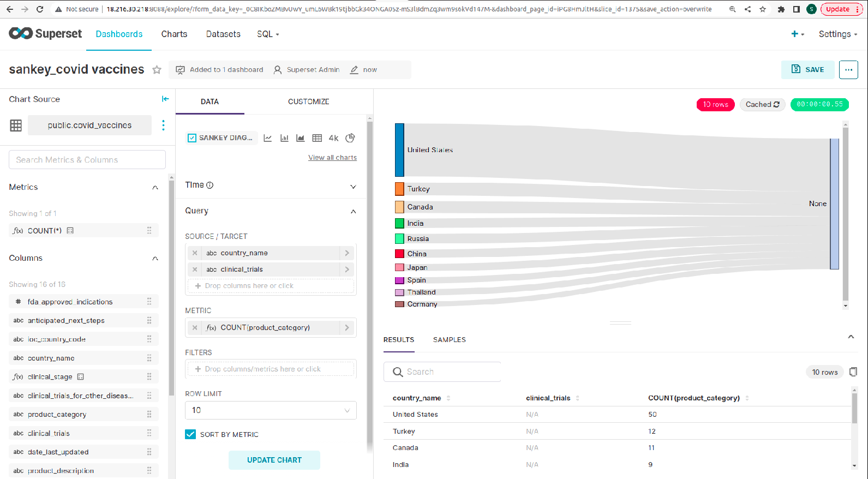Click the Turkey orange node
Image resolution: width=868 pixels, height=479 pixels.
(x=399, y=189)
